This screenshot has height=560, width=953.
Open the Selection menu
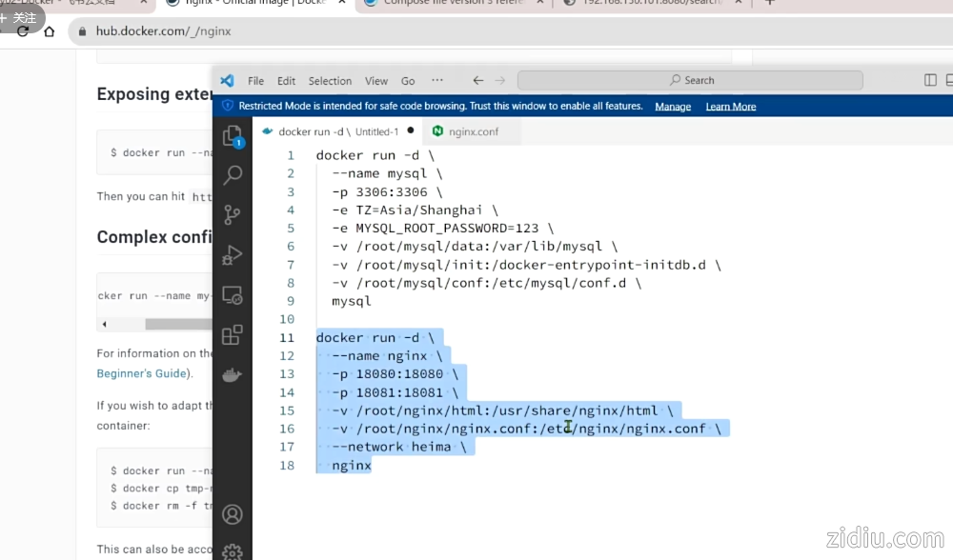[x=330, y=81]
